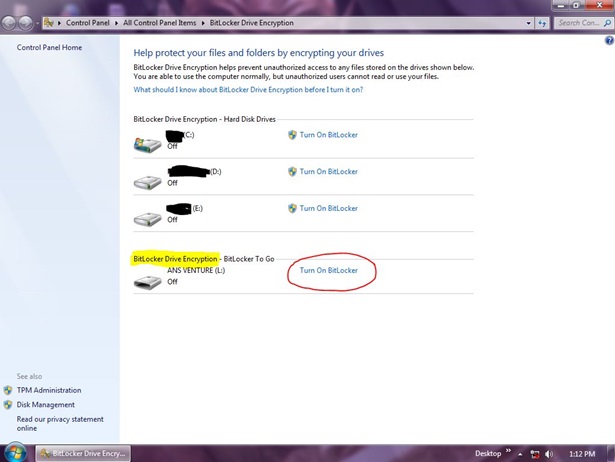Click the removable drive icon for L:
Viewport: 615px width, 462px height.
point(147,282)
